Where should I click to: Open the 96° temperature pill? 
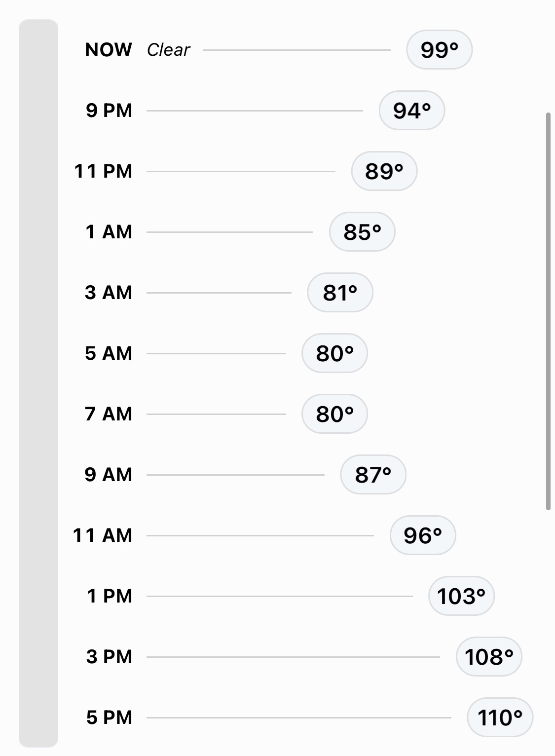click(422, 535)
